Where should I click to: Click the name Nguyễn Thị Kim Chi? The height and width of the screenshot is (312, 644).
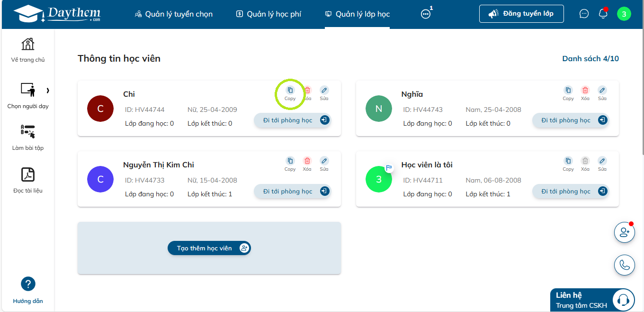tap(159, 165)
